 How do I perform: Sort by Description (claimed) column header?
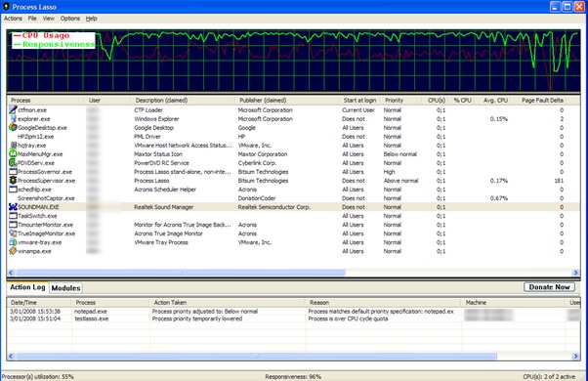pos(184,100)
